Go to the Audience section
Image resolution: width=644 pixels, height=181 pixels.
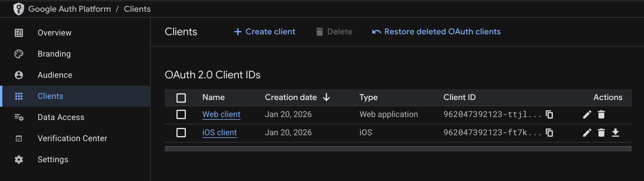point(75,75)
